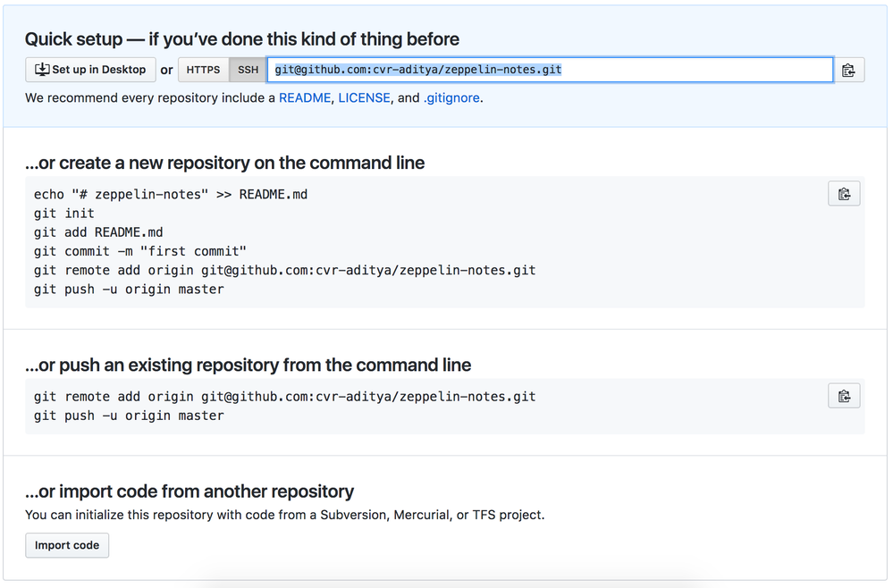The width and height of the screenshot is (893, 588).
Task: Copy the new repository setup commands
Action: pyautogui.click(x=843, y=193)
